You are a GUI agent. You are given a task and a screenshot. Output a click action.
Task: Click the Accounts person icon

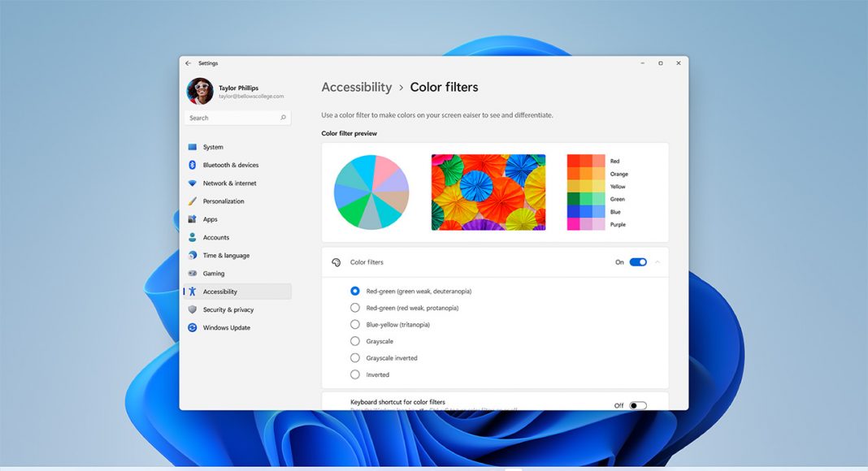pyautogui.click(x=192, y=237)
